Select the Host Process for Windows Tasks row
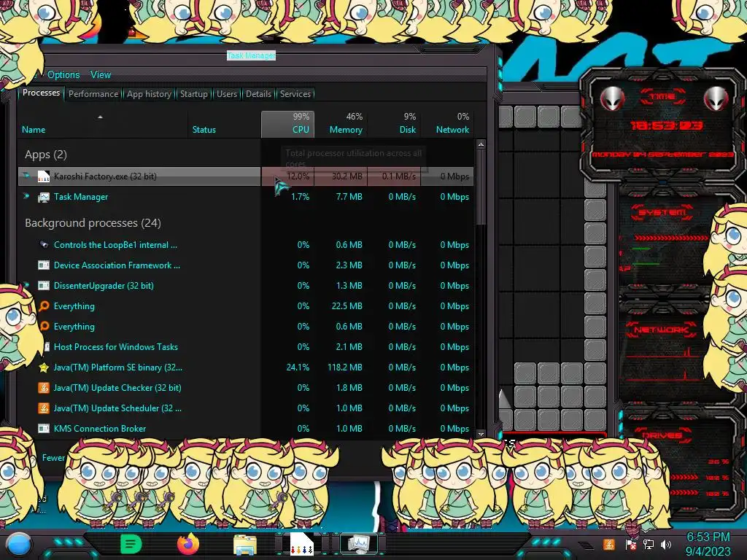 pyautogui.click(x=246, y=346)
